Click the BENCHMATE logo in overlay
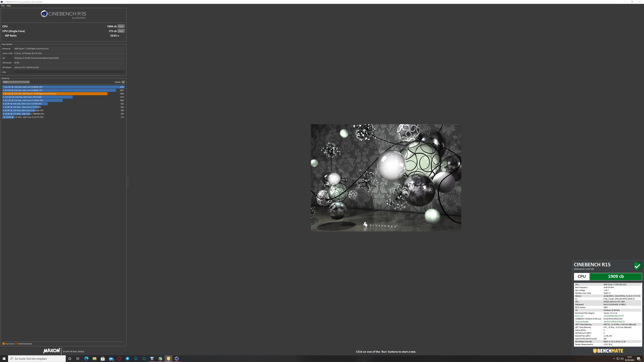 [x=608, y=351]
